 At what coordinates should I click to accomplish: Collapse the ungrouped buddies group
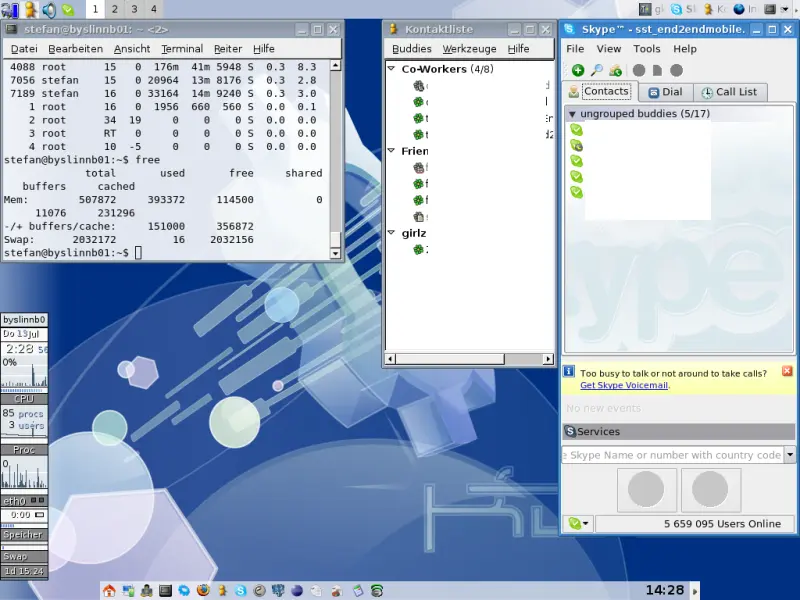[572, 114]
